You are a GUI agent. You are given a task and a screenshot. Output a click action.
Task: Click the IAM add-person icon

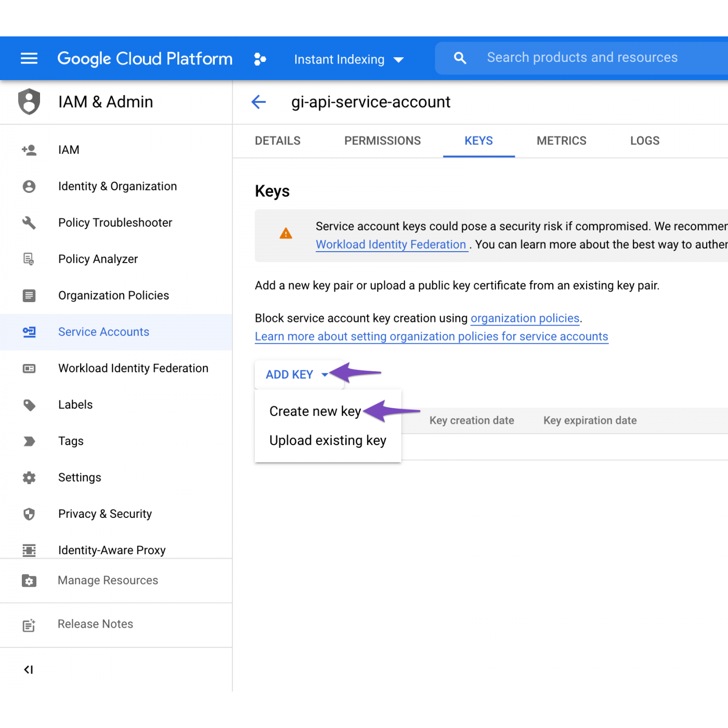pyautogui.click(x=29, y=150)
